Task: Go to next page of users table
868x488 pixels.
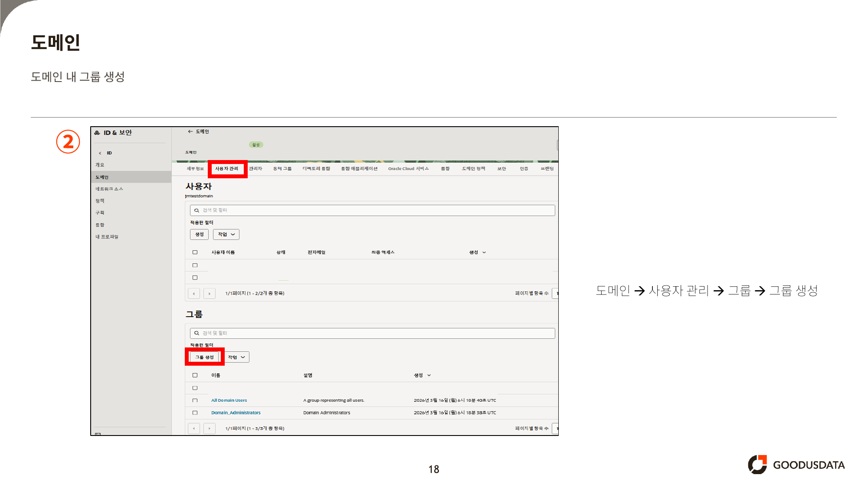Action: click(x=210, y=294)
